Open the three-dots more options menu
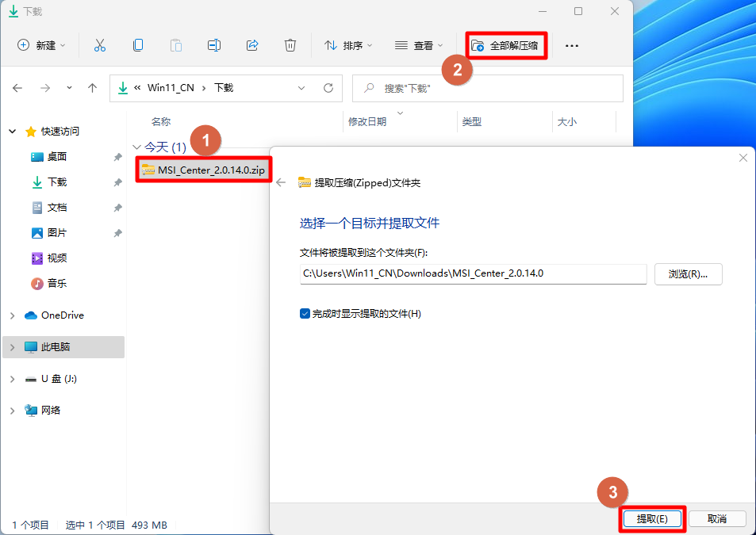756x535 pixels. click(x=571, y=45)
